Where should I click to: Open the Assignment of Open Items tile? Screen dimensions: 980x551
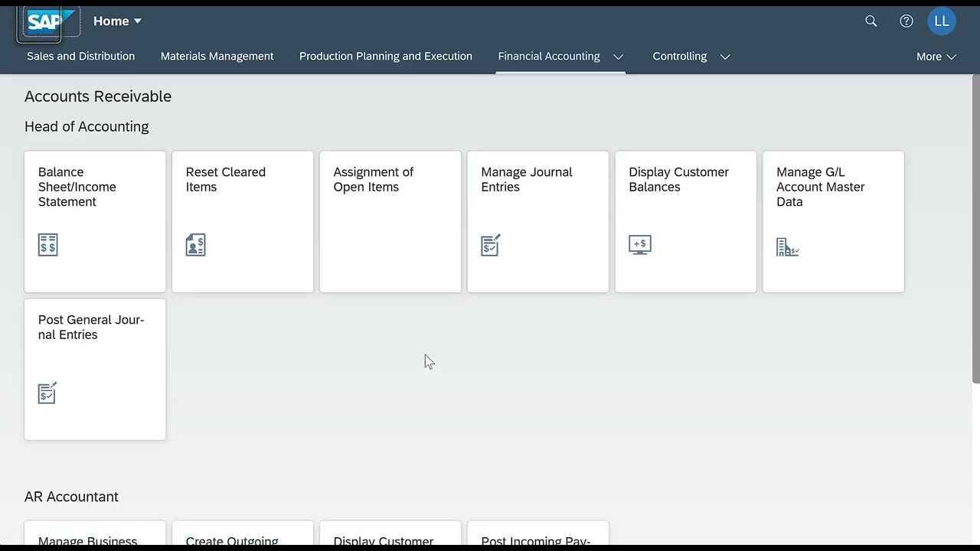point(390,222)
